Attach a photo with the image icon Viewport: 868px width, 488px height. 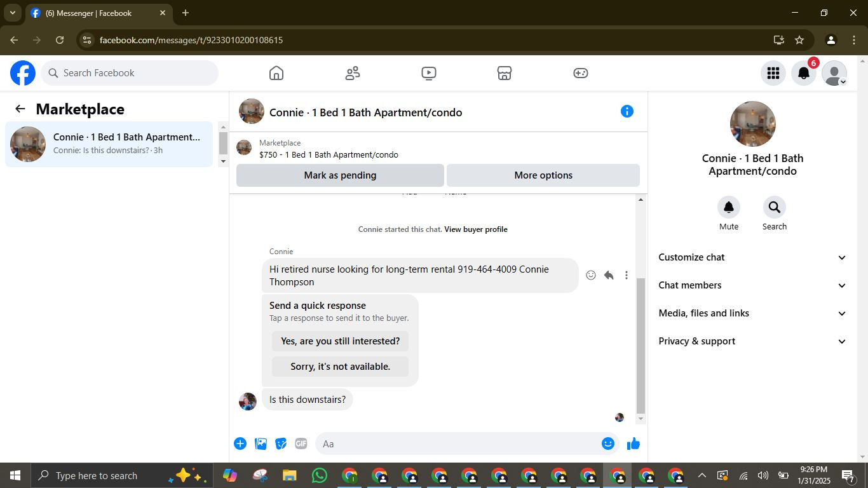(261, 444)
